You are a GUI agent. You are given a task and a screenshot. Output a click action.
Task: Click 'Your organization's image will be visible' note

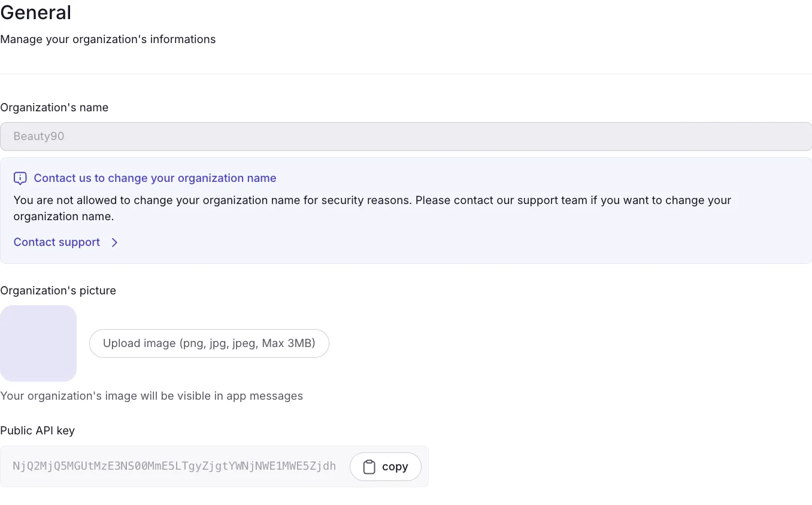click(152, 396)
